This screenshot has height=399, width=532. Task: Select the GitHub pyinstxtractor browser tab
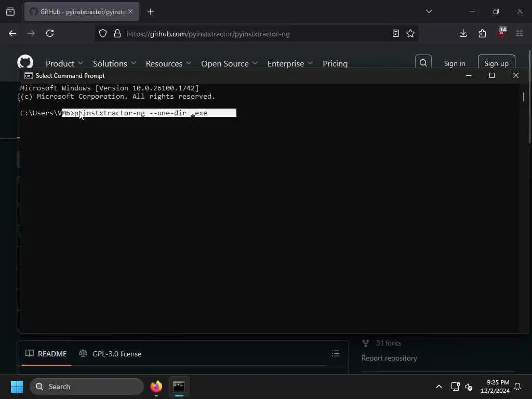[82, 11]
